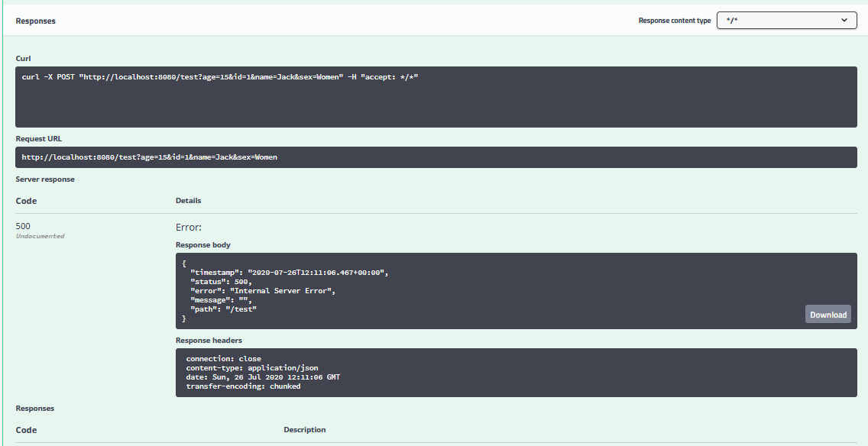The height and width of the screenshot is (446, 868).
Task: Click the Download button in response body
Action: [828, 315]
